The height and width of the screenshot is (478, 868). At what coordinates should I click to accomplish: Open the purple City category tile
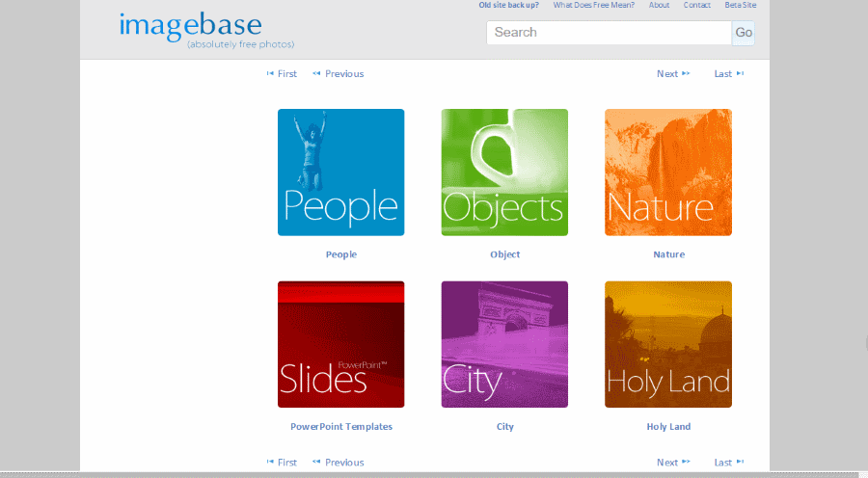click(504, 344)
